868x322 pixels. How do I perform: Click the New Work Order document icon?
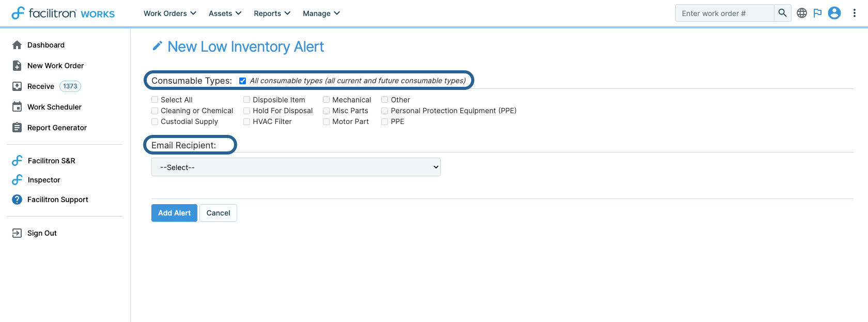17,66
